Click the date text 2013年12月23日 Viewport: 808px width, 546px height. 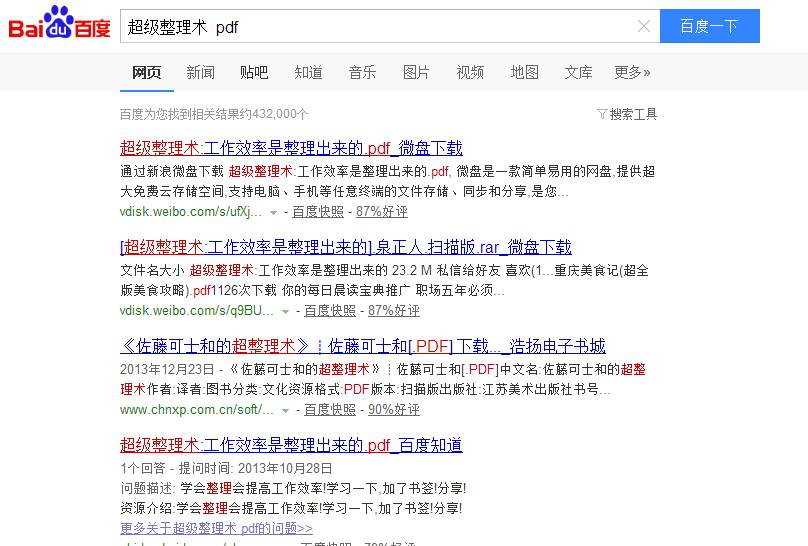pos(167,369)
